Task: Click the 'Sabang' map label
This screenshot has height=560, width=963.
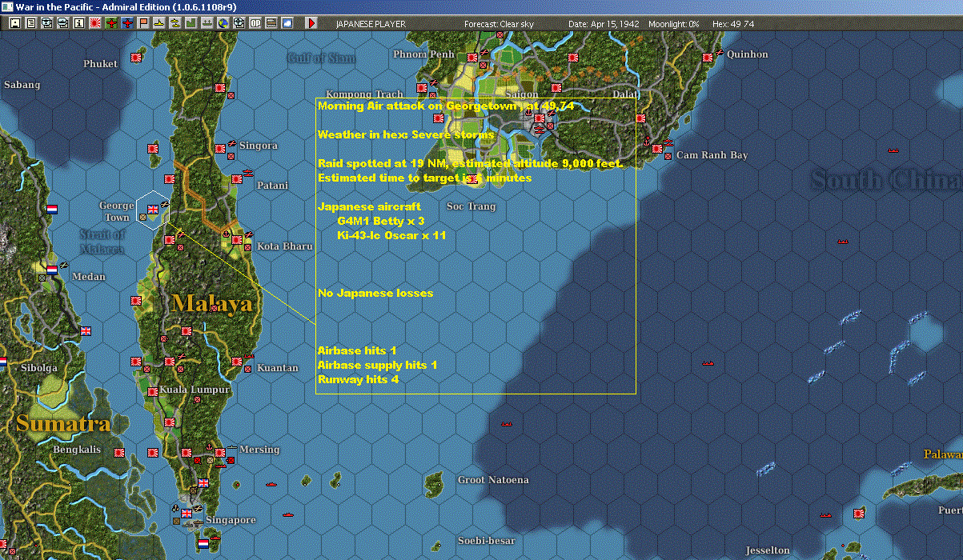Action: (x=22, y=85)
